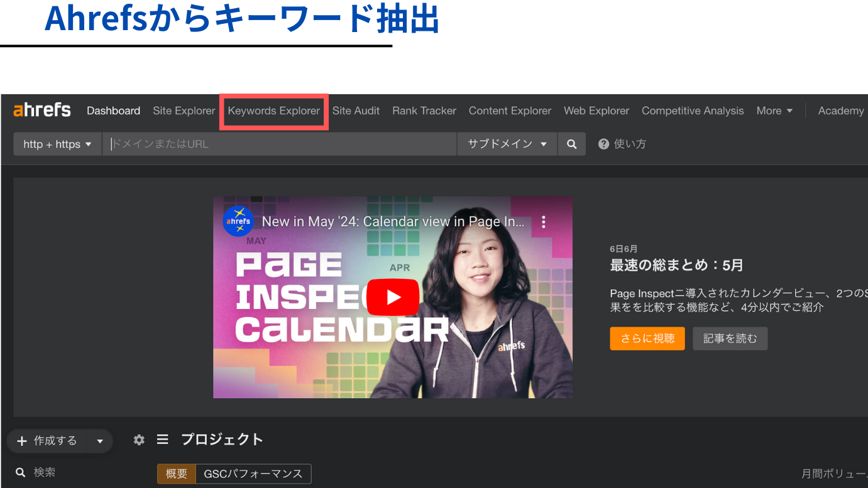Open the サブドメイン scope dropdown
The height and width of the screenshot is (488, 868).
click(x=507, y=144)
